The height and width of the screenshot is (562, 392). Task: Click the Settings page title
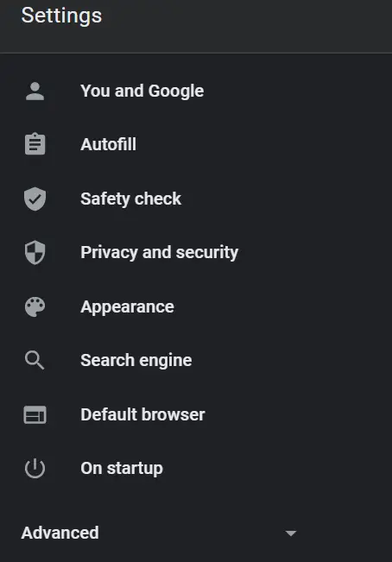[x=61, y=16]
